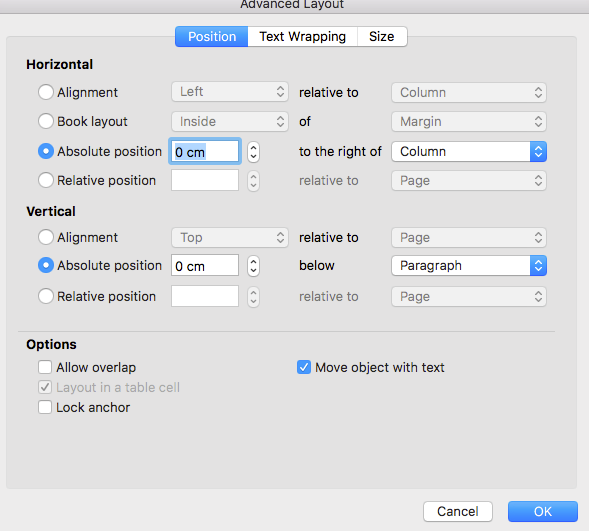Image resolution: width=589 pixels, height=531 pixels.
Task: Enable Allow overlap checkbox
Action: [x=45, y=367]
